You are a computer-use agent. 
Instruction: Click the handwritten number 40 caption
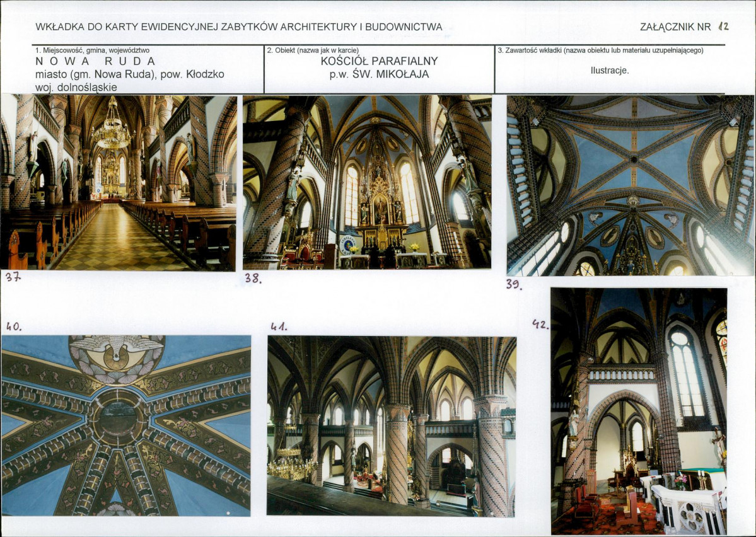coord(14,326)
